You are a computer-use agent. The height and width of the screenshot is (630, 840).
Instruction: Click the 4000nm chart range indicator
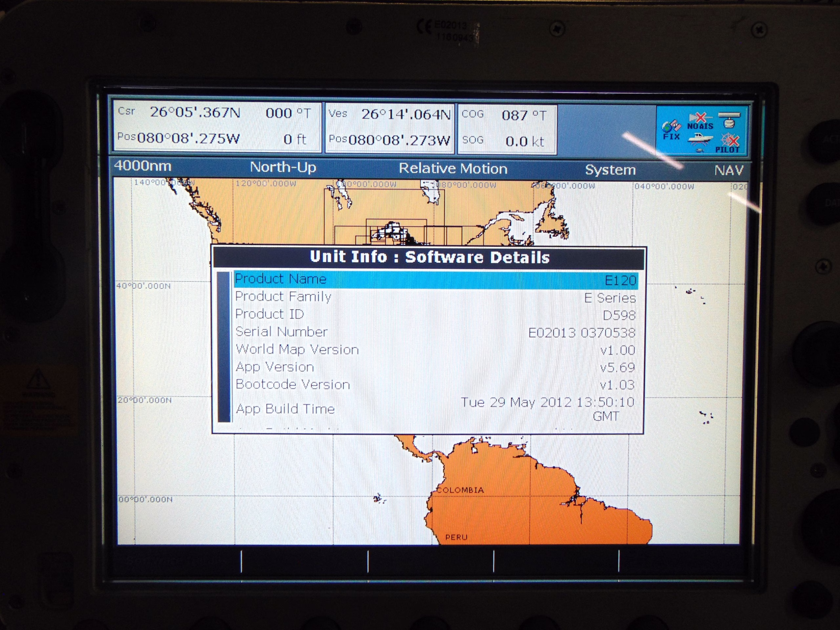click(x=143, y=166)
